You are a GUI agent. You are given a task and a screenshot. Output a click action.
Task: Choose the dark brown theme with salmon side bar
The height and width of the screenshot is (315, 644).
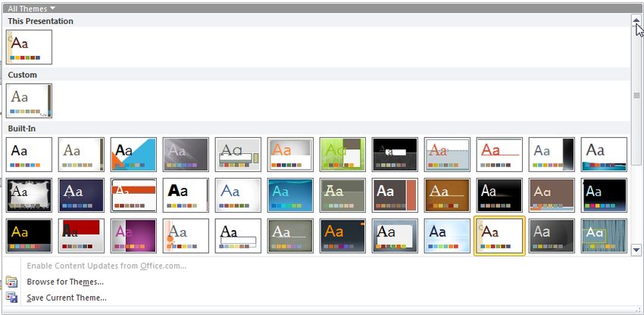(x=395, y=195)
